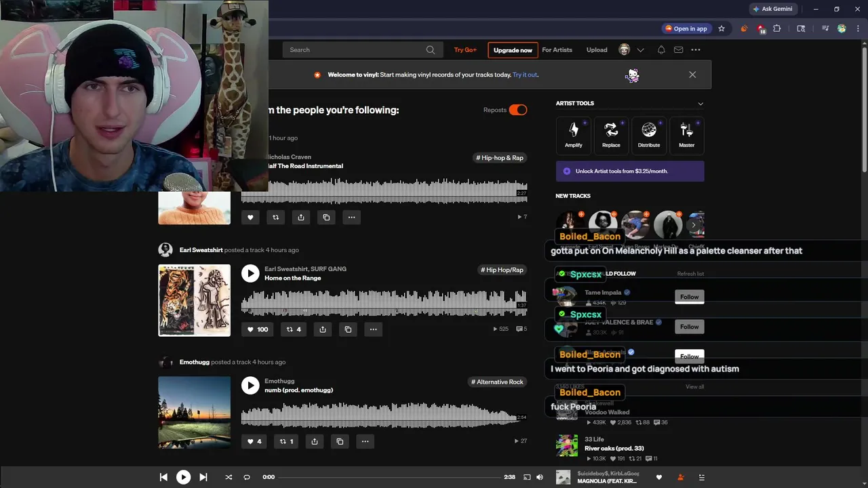Toggle like count 100 on Home on the Range

pyautogui.click(x=258, y=329)
